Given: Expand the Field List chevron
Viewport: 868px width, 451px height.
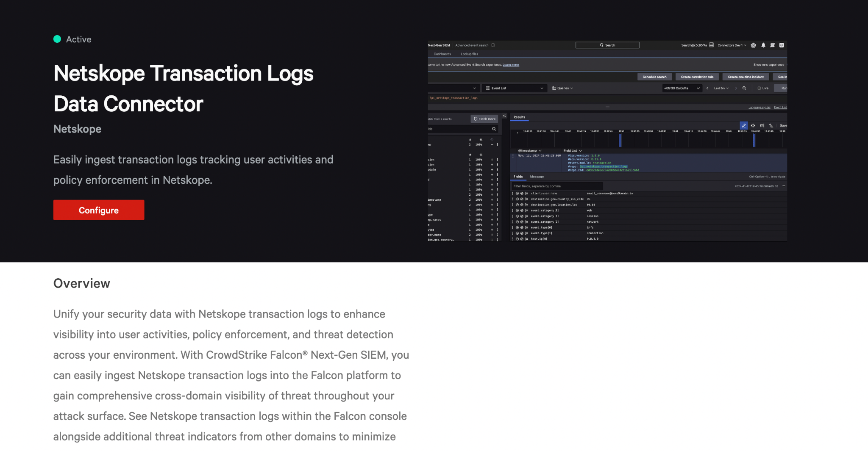Looking at the screenshot, I should pos(581,150).
